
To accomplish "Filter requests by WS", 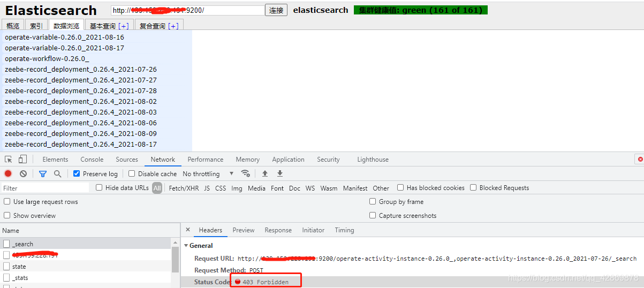I will pyautogui.click(x=310, y=188).
